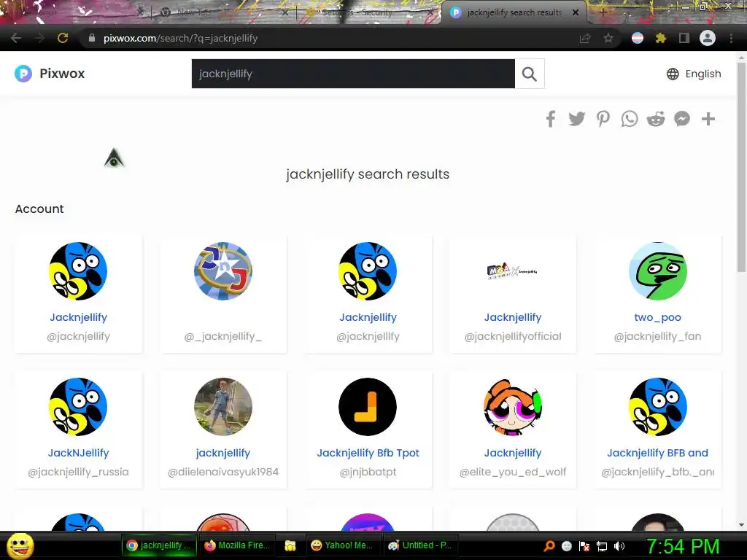This screenshot has height=560, width=747.
Task: Click the page vertical scrollbar
Action: (741, 167)
